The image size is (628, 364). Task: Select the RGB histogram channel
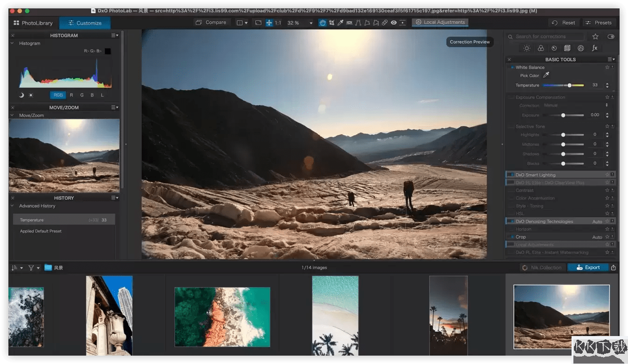[58, 95]
